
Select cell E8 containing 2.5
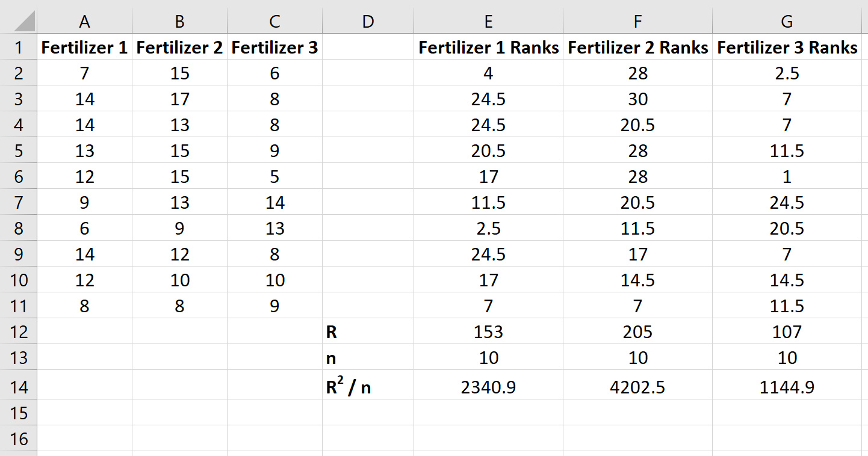click(x=489, y=228)
